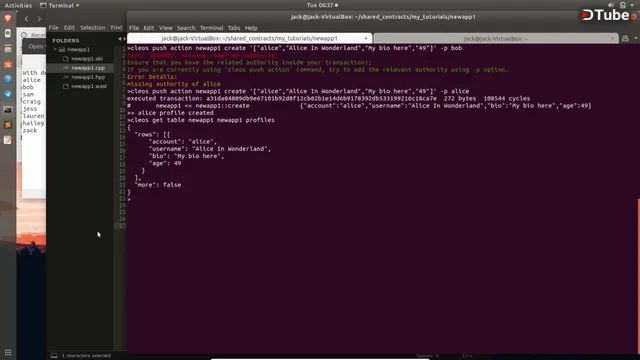The width and height of the screenshot is (640, 360).
Task: Open Sublime's Find menu
Action: (116, 28)
